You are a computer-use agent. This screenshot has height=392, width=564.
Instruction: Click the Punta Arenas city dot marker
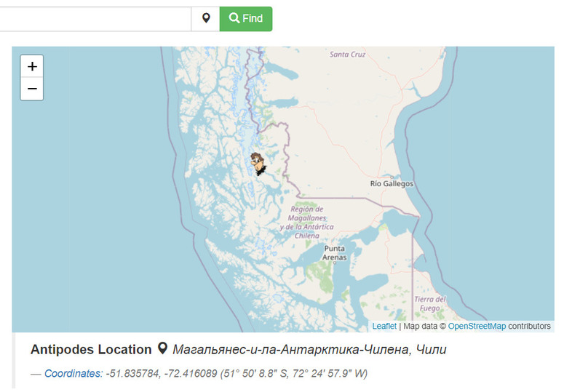(x=335, y=263)
